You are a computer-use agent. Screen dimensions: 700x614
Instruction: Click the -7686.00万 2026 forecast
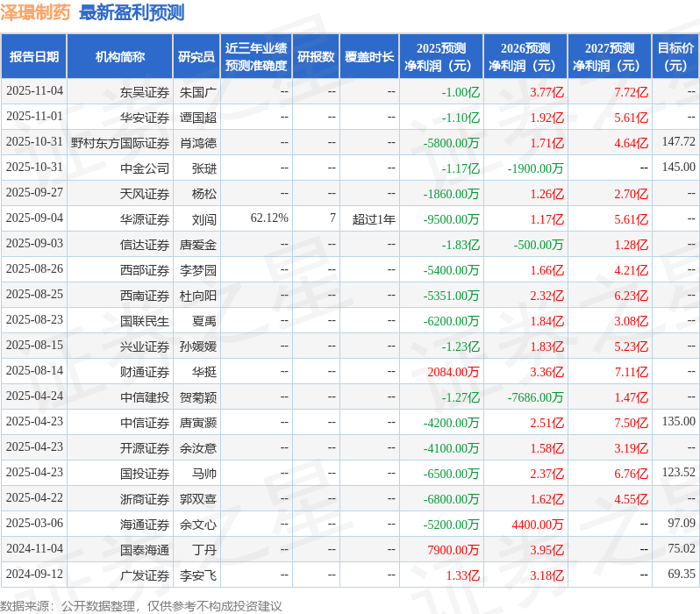point(536,398)
